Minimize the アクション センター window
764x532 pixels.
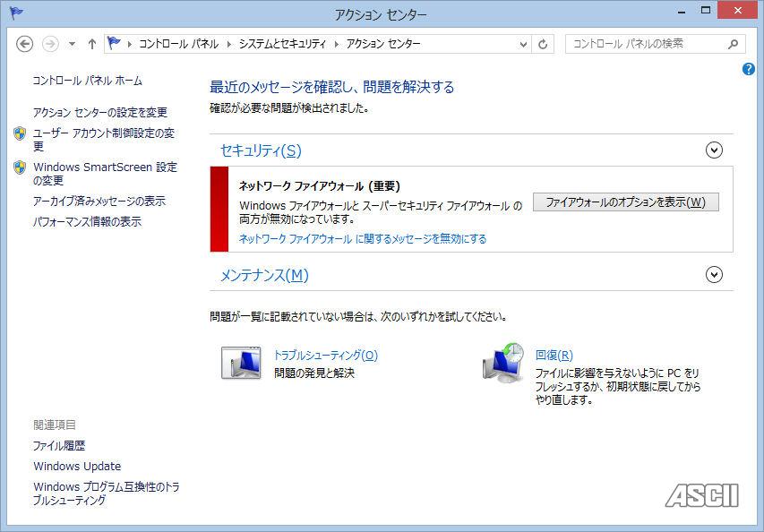[682, 12]
